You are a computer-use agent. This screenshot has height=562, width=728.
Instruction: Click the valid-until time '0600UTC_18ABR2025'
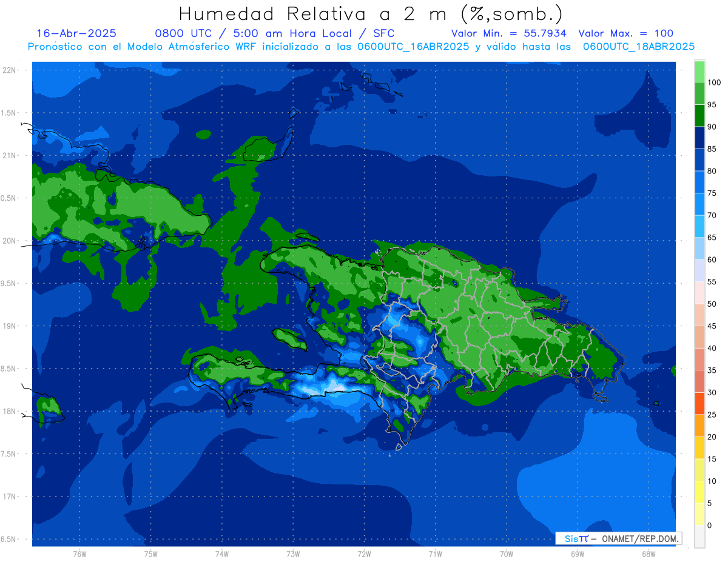click(x=639, y=47)
